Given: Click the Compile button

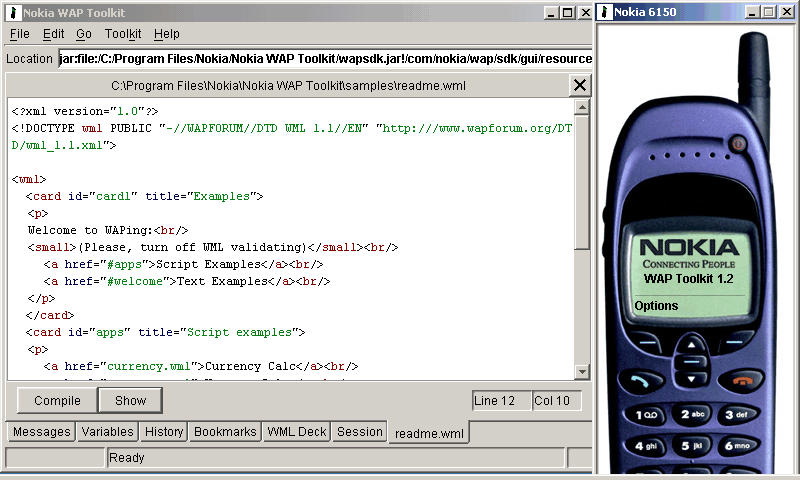Looking at the screenshot, I should click(57, 401).
